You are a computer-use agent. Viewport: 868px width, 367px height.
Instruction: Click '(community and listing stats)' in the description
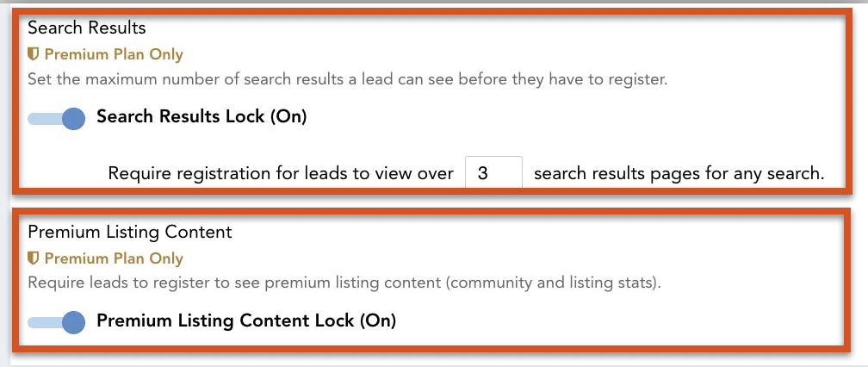pos(554,283)
